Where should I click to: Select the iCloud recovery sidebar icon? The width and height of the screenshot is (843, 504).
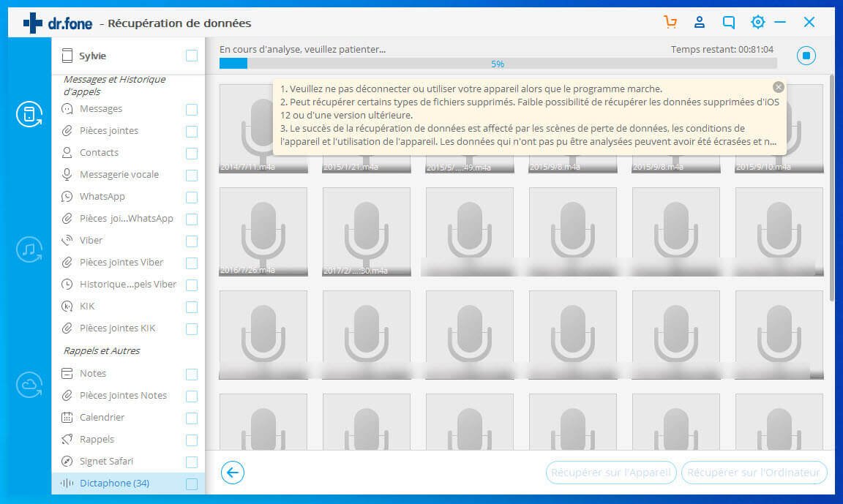click(x=29, y=385)
